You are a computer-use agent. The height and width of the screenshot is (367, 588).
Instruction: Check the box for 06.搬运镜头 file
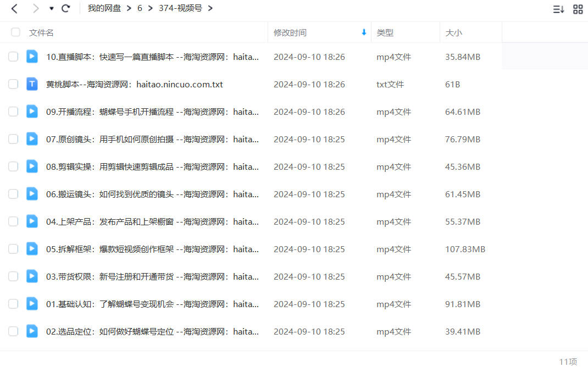13,194
